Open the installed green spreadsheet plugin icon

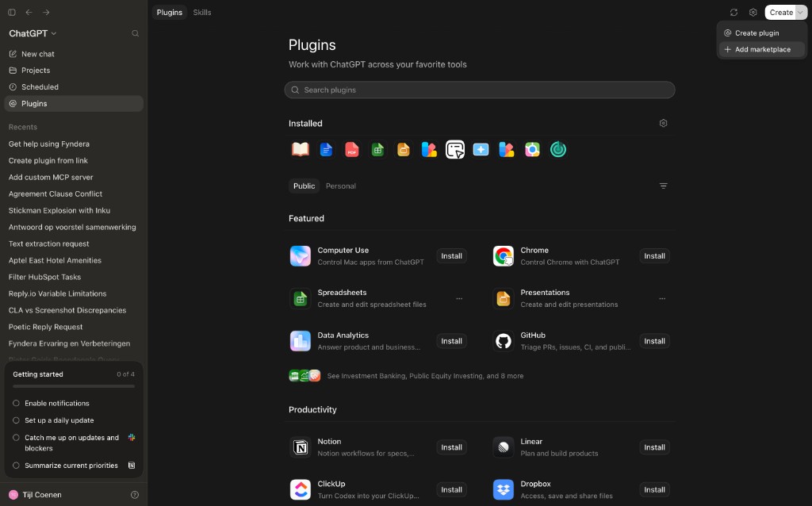click(377, 150)
